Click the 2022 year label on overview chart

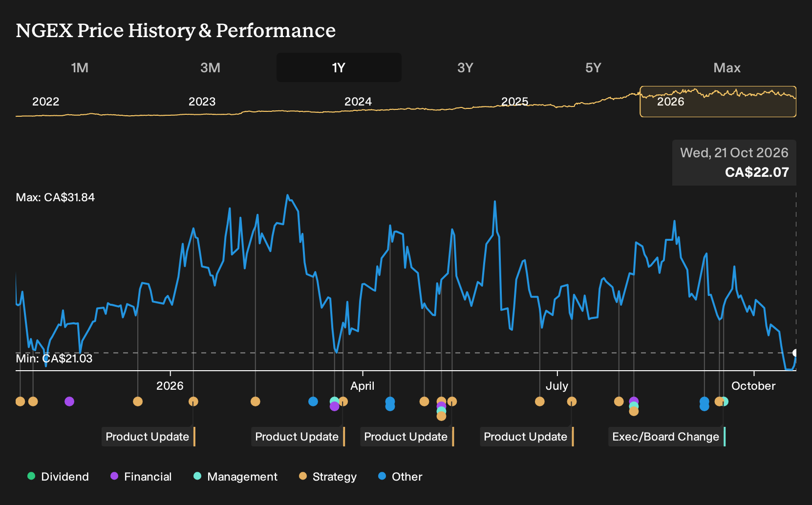(x=45, y=102)
